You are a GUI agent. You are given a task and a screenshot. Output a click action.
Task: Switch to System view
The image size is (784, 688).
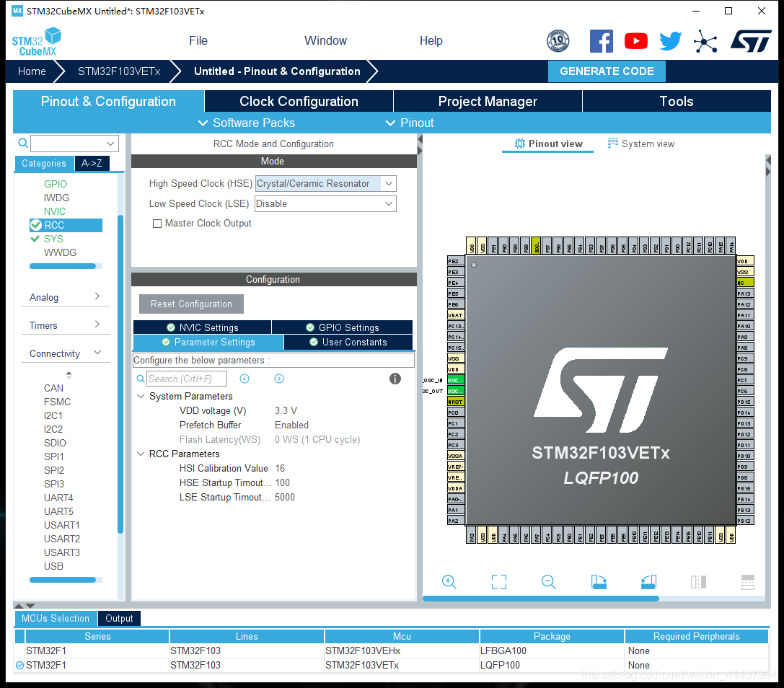(641, 144)
